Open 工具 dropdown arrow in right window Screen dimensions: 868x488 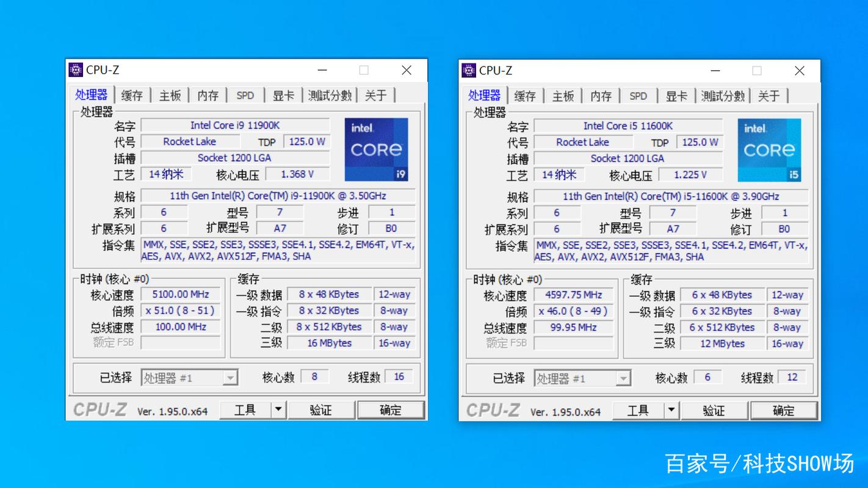(x=671, y=411)
